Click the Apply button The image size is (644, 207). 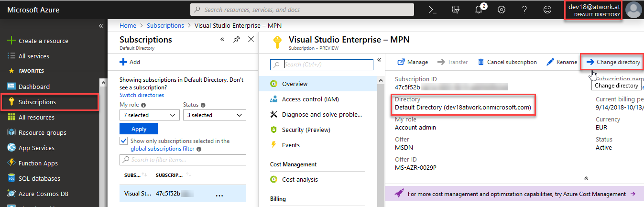point(138,129)
